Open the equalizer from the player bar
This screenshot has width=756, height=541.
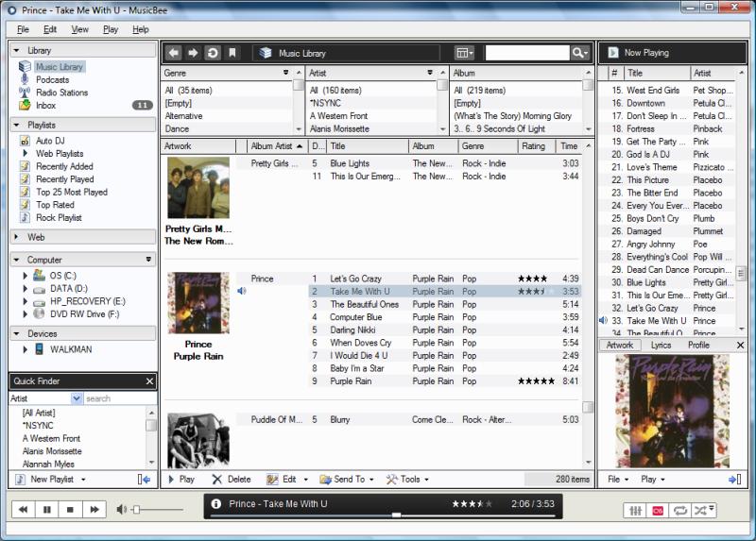tap(634, 510)
